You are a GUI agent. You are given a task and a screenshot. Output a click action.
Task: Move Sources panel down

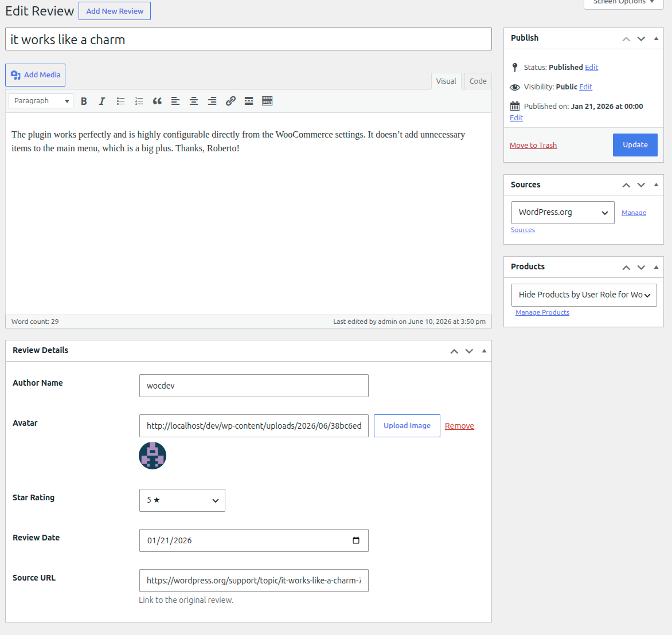[641, 185]
